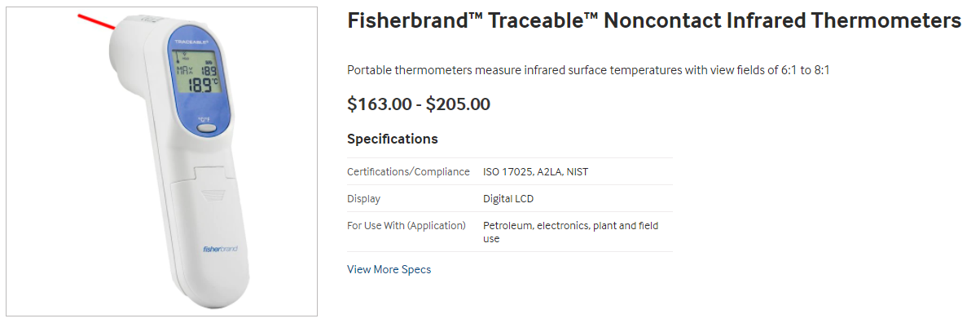This screenshot has width=980, height=323.
Task: Click the blue faceplate around the display
Action: pos(201,80)
